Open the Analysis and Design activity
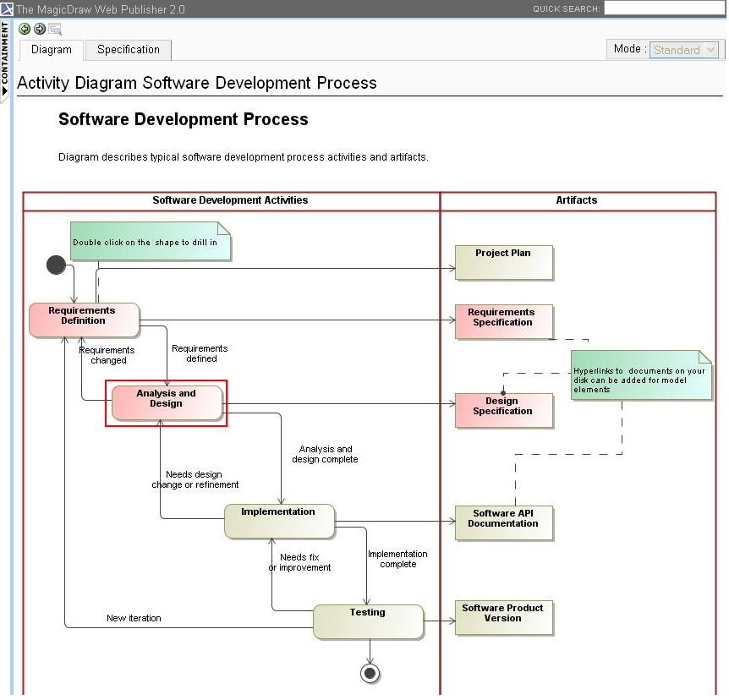 coord(167,403)
